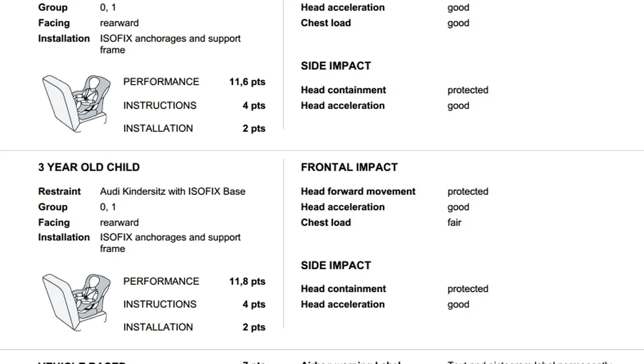644x364 pixels.
Task: Click the Airbag warning label text at bottom
Action: tap(351, 362)
